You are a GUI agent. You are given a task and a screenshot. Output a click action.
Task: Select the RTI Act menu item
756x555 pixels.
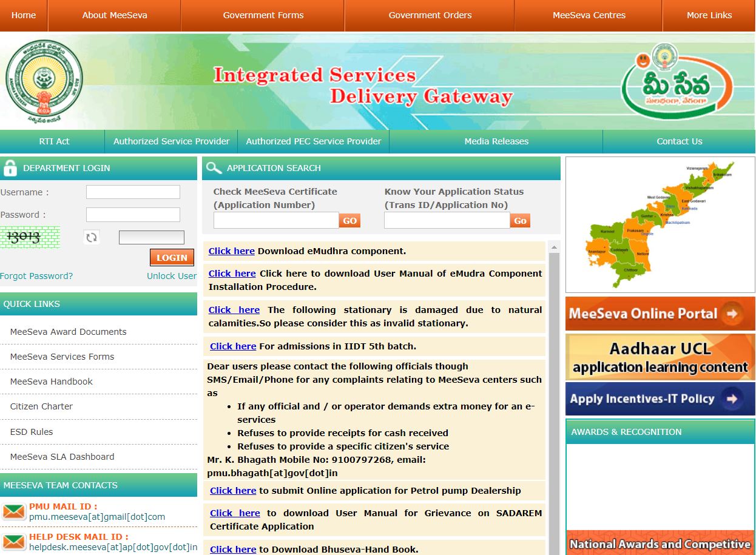click(54, 141)
